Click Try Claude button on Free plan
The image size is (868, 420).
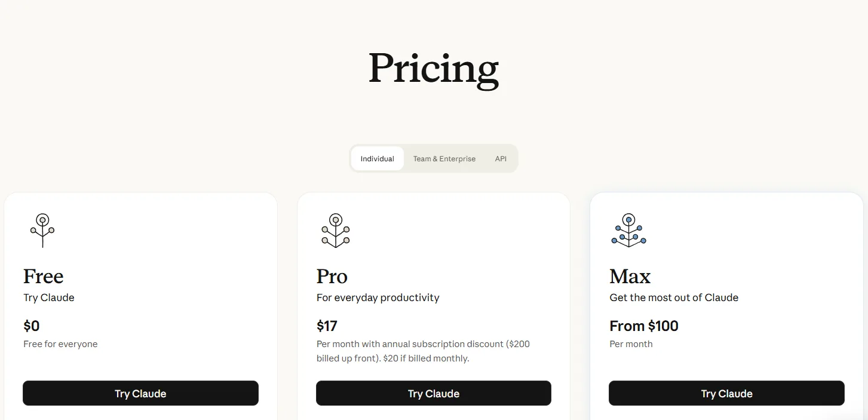pos(140,393)
